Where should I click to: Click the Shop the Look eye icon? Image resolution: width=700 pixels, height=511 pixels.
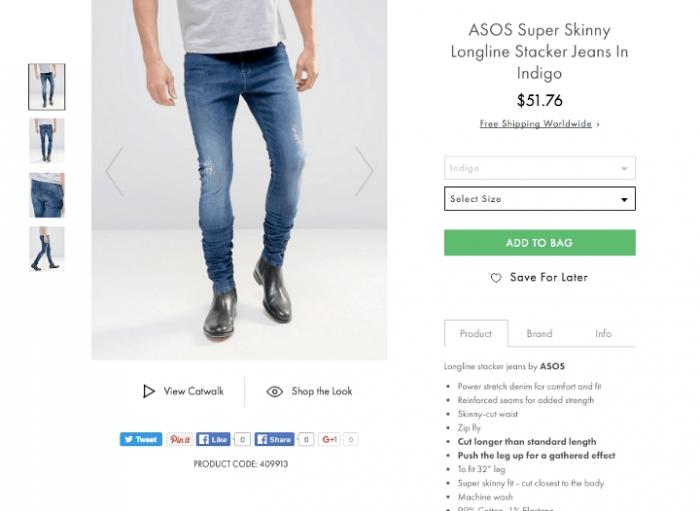click(x=275, y=391)
